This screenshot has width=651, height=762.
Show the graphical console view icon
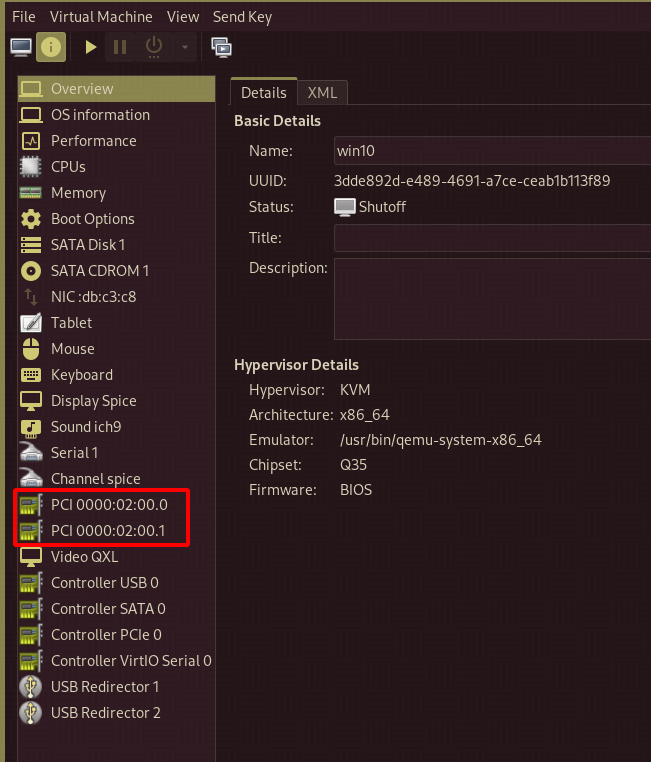(x=21, y=47)
